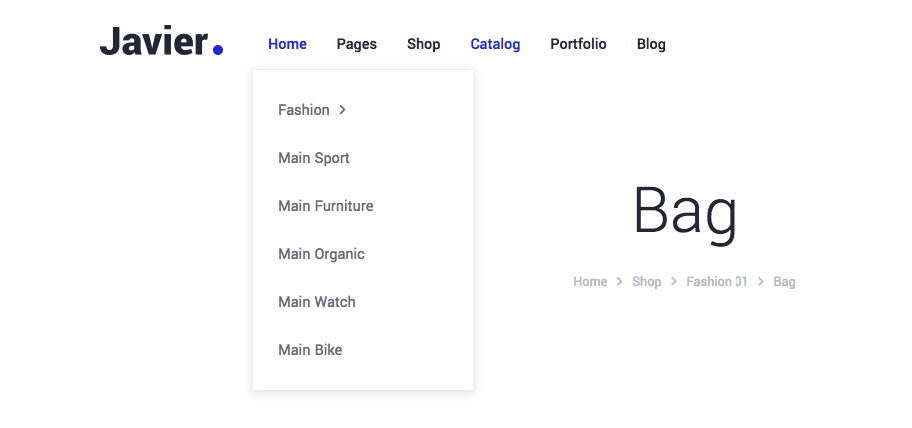Choose Fashion in the Home dropdown
The width and height of the screenshot is (912, 428).
(x=304, y=110)
